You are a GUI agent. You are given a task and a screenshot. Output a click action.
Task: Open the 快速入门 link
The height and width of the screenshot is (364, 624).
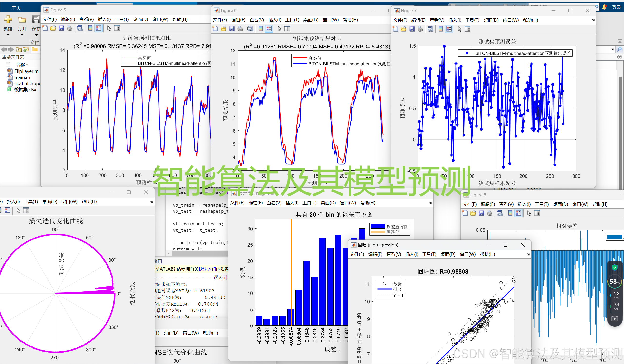click(207, 269)
